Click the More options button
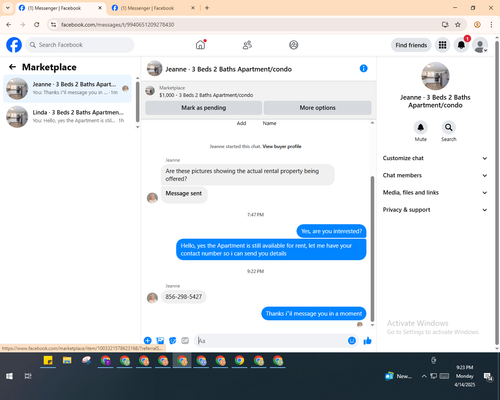 [x=317, y=108]
